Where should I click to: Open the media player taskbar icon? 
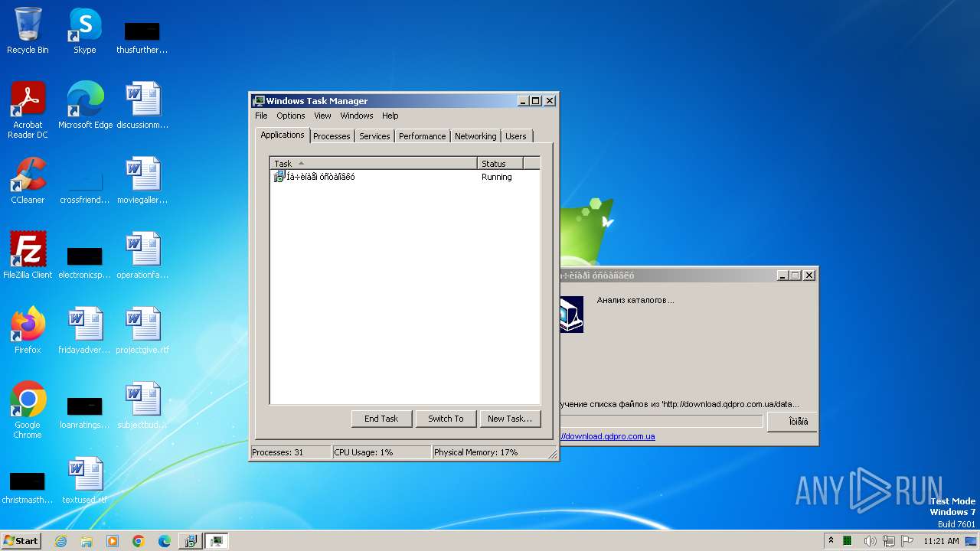(x=113, y=541)
